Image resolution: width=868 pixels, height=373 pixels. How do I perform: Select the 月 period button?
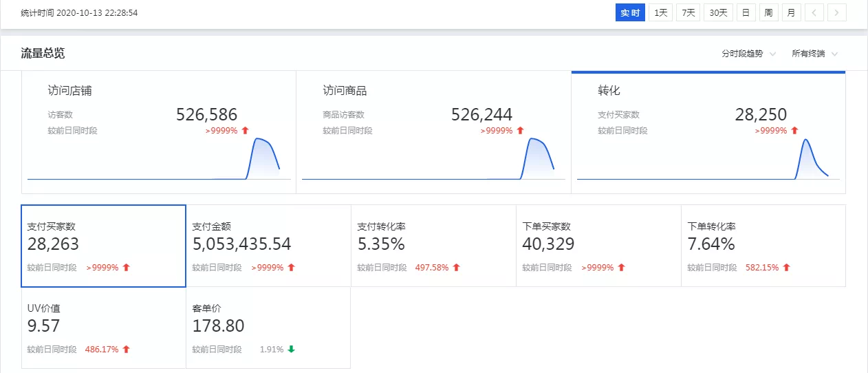point(791,12)
